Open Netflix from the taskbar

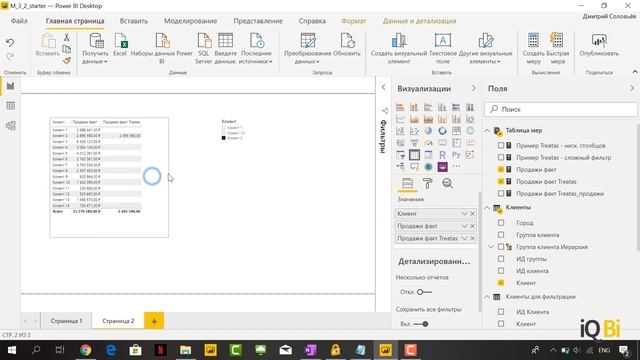pos(160,350)
